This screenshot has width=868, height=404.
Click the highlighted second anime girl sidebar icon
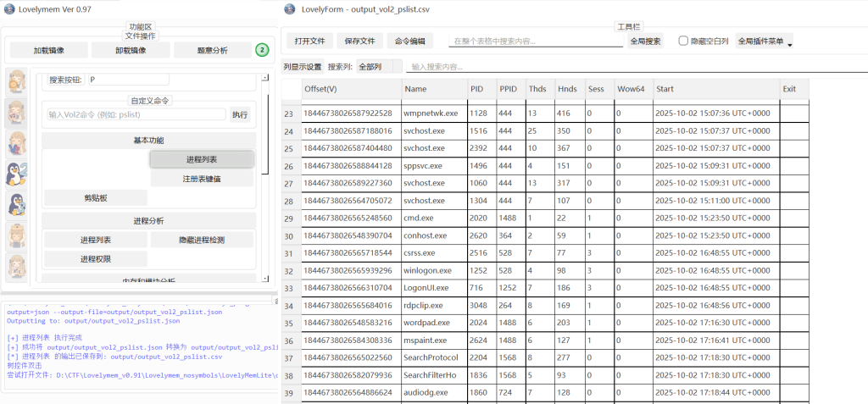coord(17,113)
